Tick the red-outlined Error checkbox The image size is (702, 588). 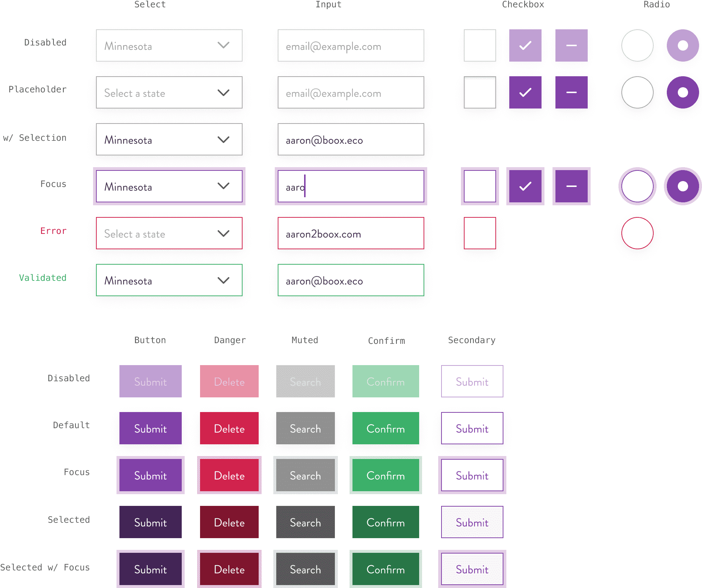pos(480,233)
